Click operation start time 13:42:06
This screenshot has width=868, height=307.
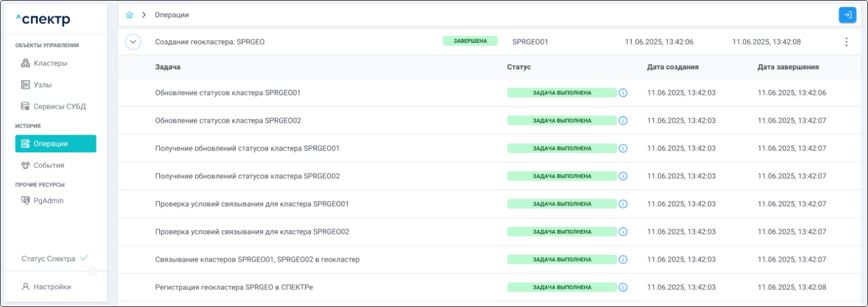pyautogui.click(x=659, y=42)
